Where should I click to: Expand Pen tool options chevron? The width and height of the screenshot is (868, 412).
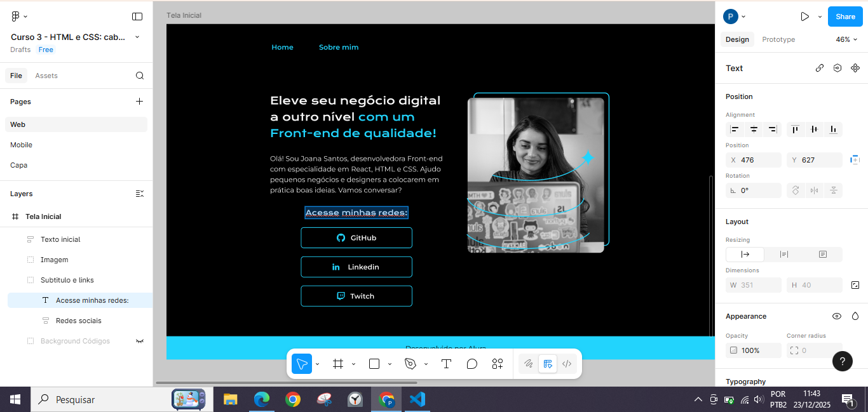click(426, 364)
